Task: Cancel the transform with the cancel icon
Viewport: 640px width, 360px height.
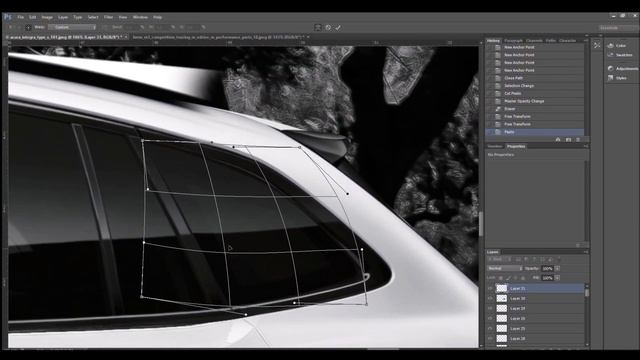Action: coord(328,28)
